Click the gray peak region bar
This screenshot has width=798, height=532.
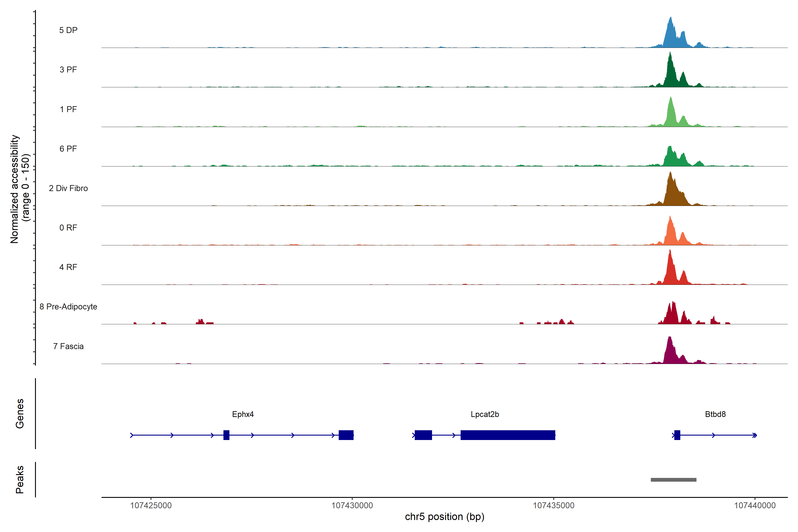[x=673, y=480]
